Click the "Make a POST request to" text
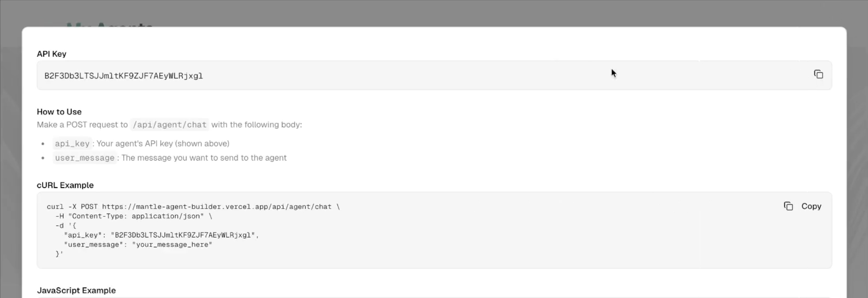The height and width of the screenshot is (298, 868). point(82,125)
